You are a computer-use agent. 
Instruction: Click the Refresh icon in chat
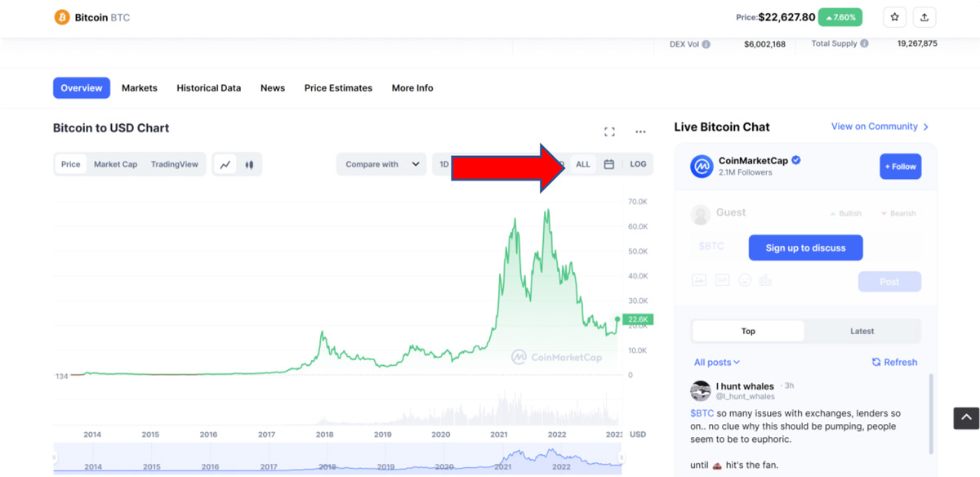tap(876, 362)
